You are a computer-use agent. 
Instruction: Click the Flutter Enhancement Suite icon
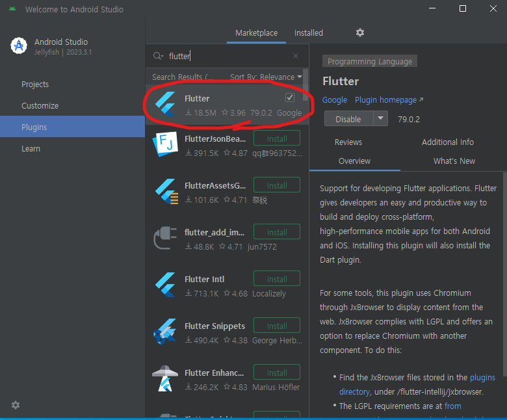tap(165, 378)
